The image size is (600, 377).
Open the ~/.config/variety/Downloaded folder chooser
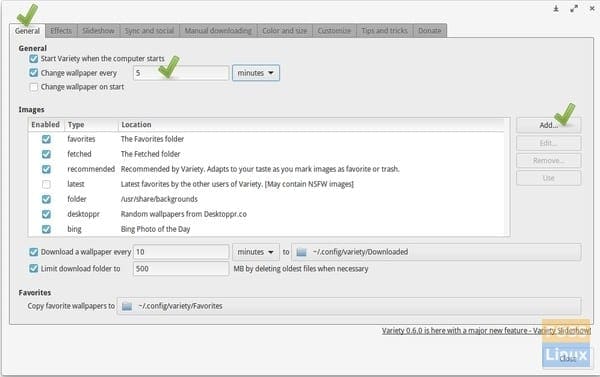point(436,252)
